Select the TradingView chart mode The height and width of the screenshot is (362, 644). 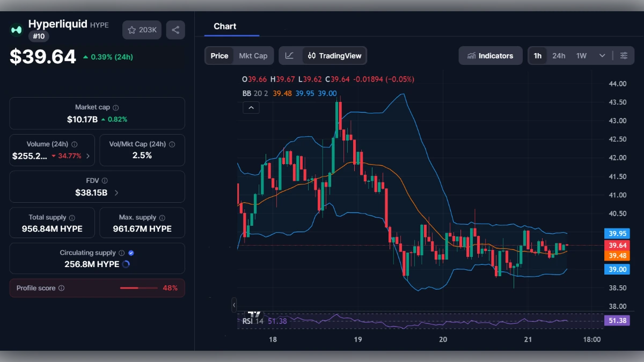click(335, 56)
